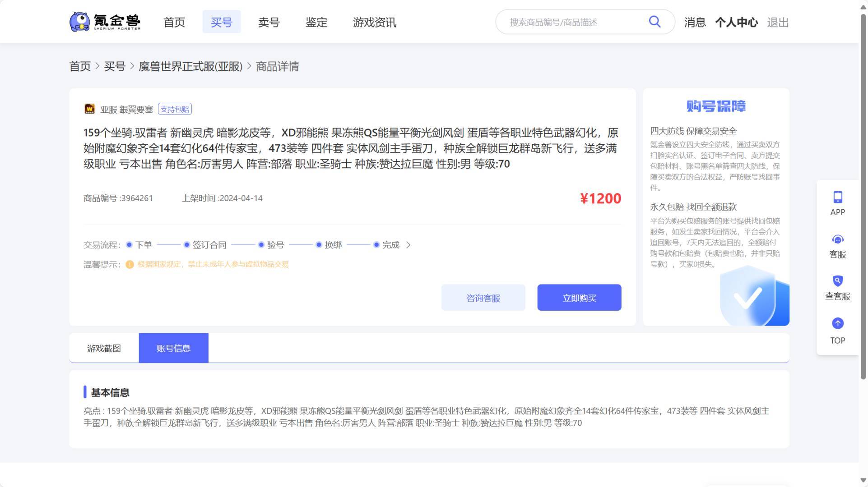This screenshot has height=487, width=868.
Task: Click the 购号保障 heading
Action: click(716, 106)
